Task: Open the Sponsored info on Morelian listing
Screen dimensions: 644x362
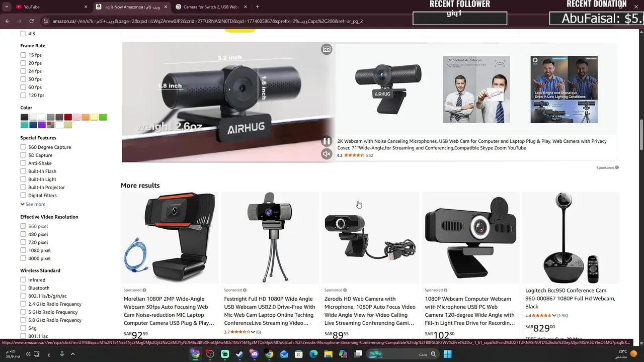Action: click(144, 290)
